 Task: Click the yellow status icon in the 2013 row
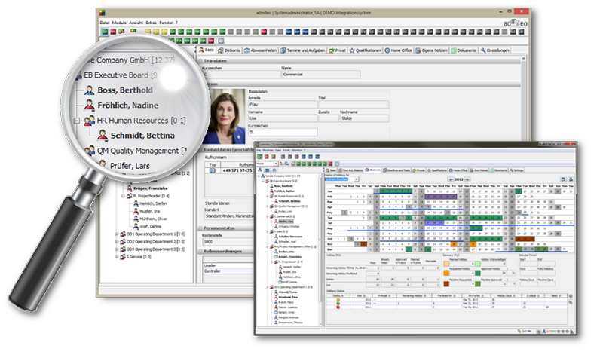tap(338, 300)
